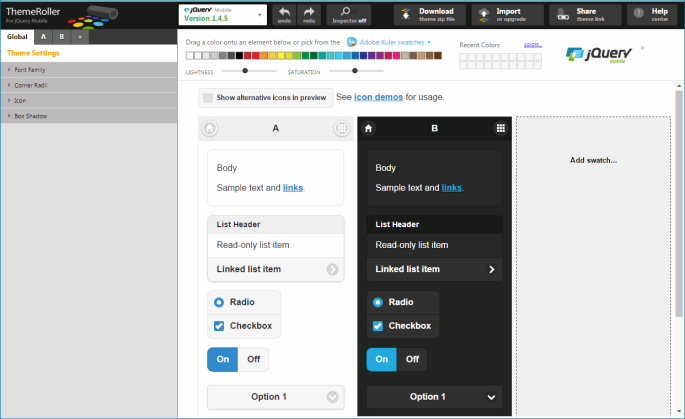Open Share theme link
Screen dimensions: 685x419
coord(585,14)
